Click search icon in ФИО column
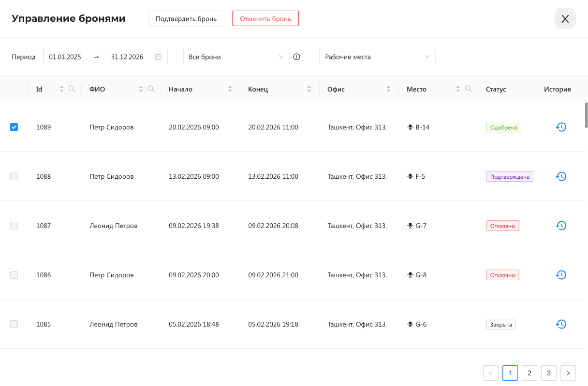The image size is (588, 386). coord(151,89)
